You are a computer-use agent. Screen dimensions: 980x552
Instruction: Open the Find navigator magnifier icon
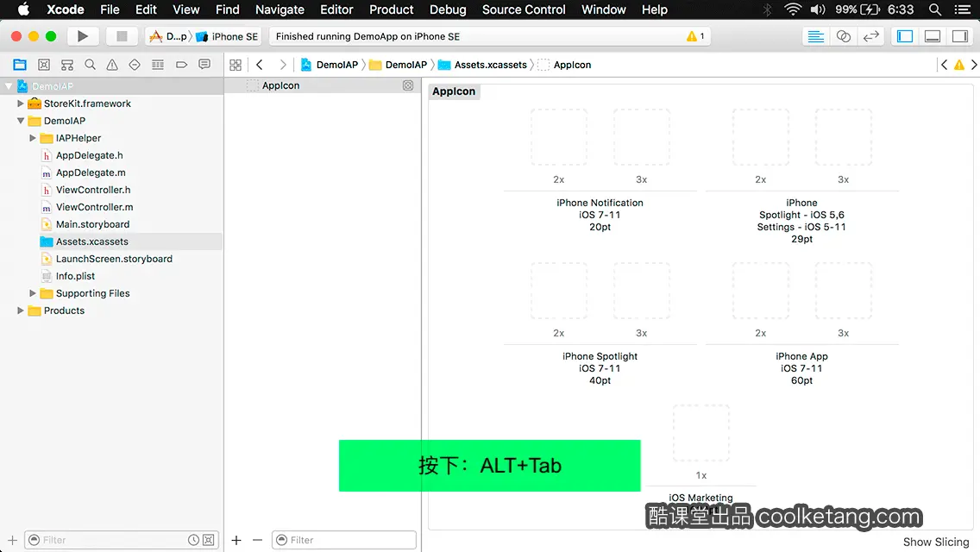pyautogui.click(x=90, y=65)
